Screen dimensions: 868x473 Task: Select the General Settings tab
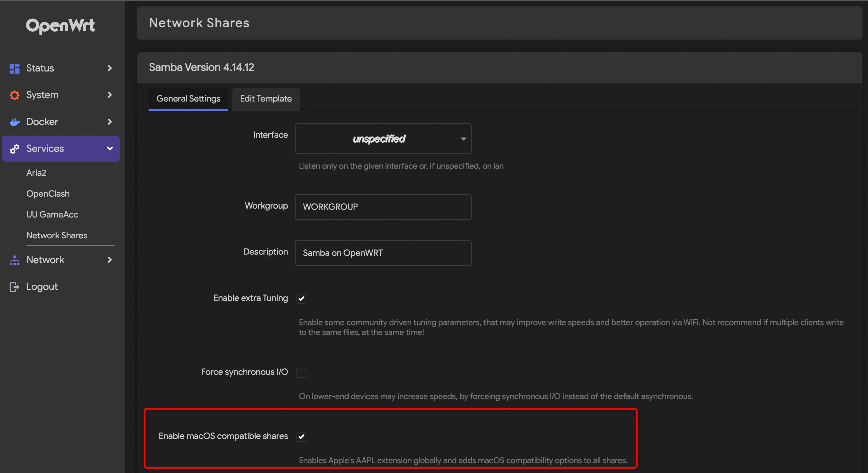click(x=188, y=99)
